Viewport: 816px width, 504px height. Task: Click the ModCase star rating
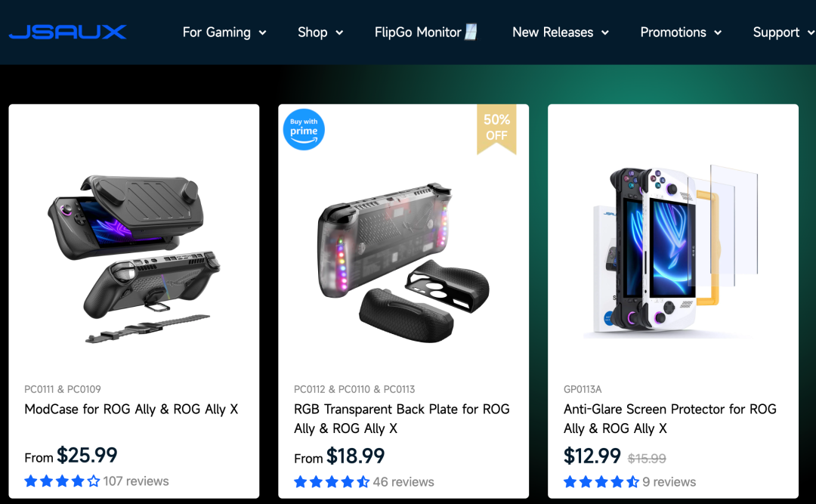coord(62,481)
